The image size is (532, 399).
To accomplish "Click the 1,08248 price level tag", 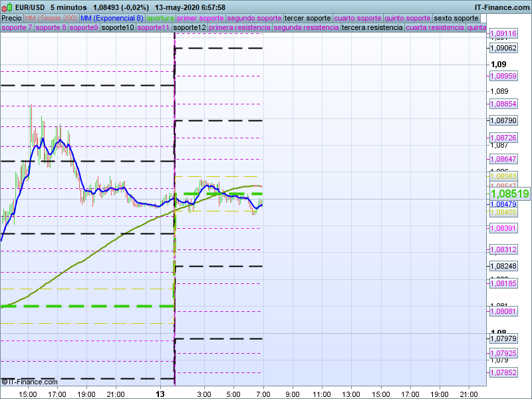I will click(503, 266).
